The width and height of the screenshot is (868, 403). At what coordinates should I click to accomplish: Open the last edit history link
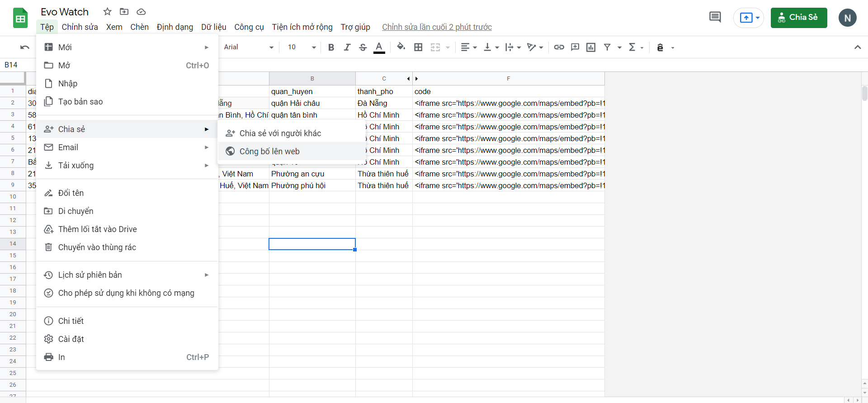point(437,27)
